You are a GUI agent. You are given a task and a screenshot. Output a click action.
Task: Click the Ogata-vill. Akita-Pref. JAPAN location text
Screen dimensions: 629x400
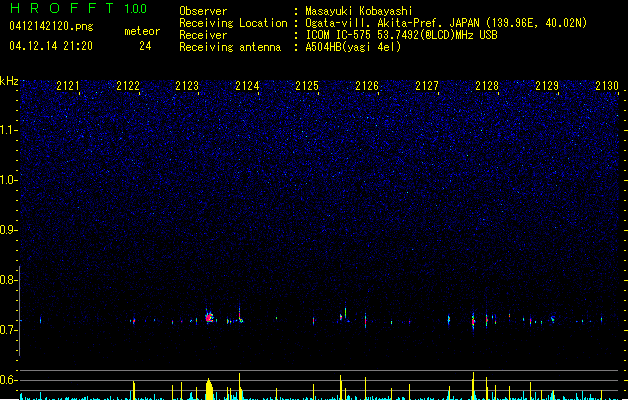[446, 23]
